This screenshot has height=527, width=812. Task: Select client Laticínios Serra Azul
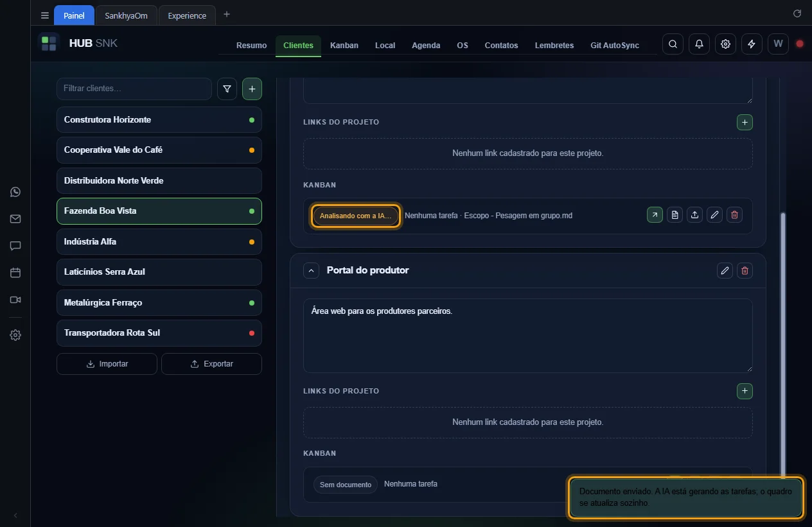[159, 272]
